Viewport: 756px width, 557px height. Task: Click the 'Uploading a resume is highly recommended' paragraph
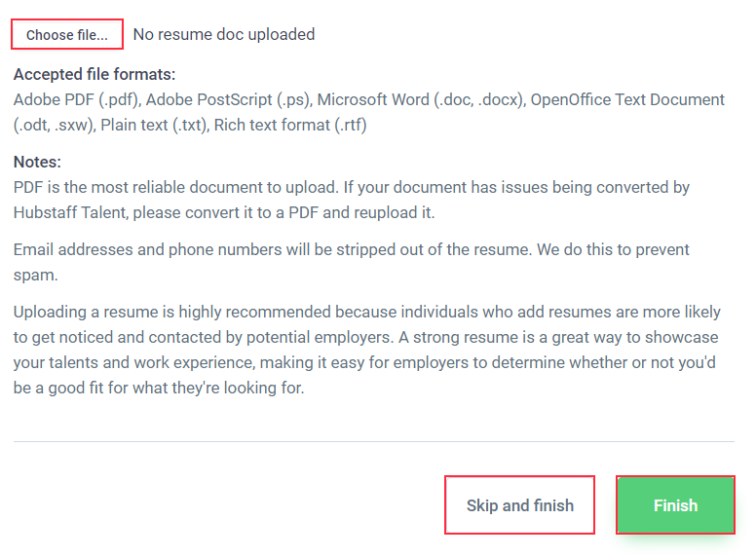point(367,350)
